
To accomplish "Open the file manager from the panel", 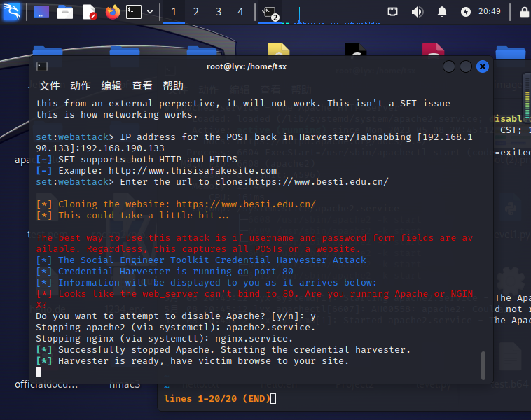I will coord(65,12).
